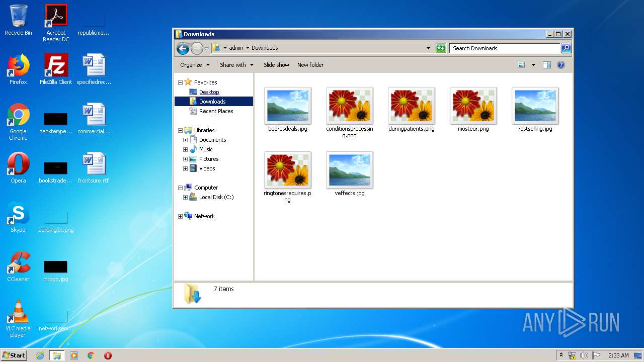Select the specifiedrec Word document on desktop
This screenshot has height=362, width=644.
coord(94,69)
